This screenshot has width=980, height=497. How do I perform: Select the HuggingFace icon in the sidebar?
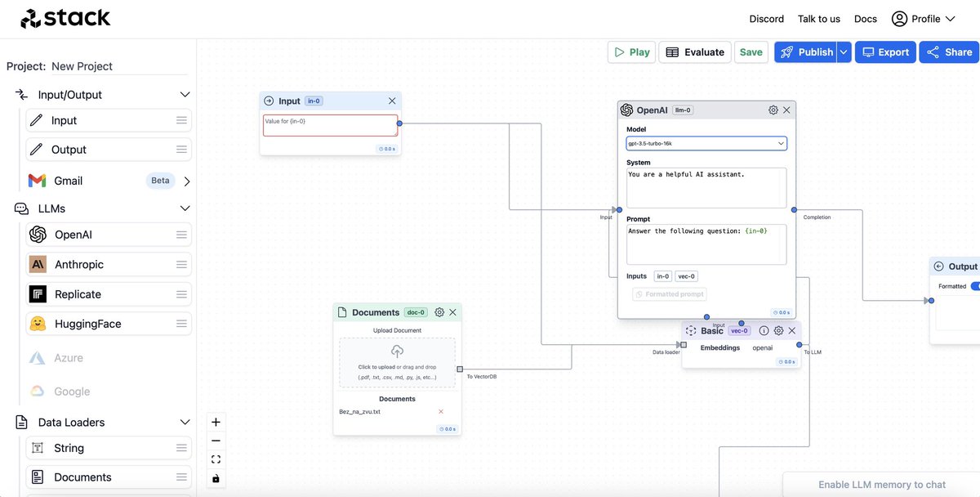tap(38, 323)
